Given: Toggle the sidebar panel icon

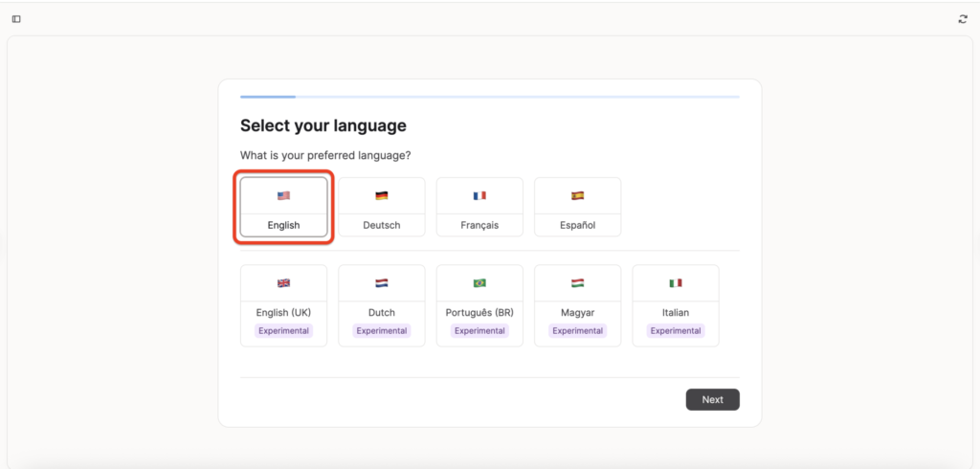Looking at the screenshot, I should [16, 19].
